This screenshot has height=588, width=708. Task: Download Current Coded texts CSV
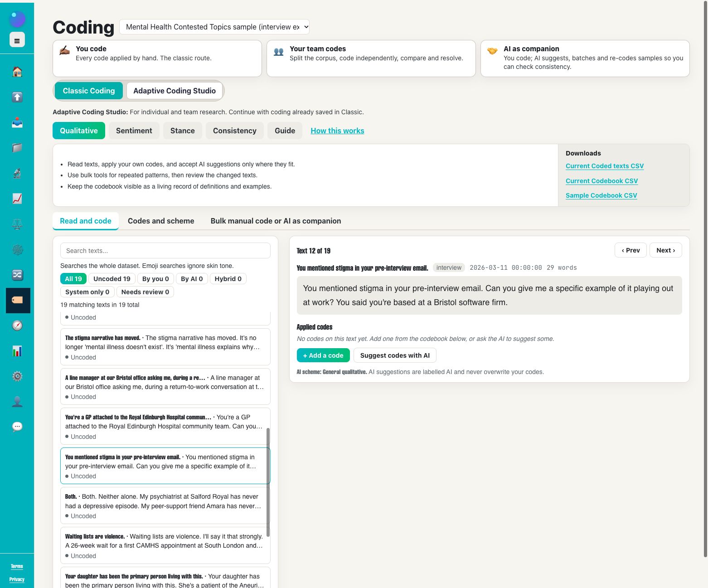tap(605, 166)
